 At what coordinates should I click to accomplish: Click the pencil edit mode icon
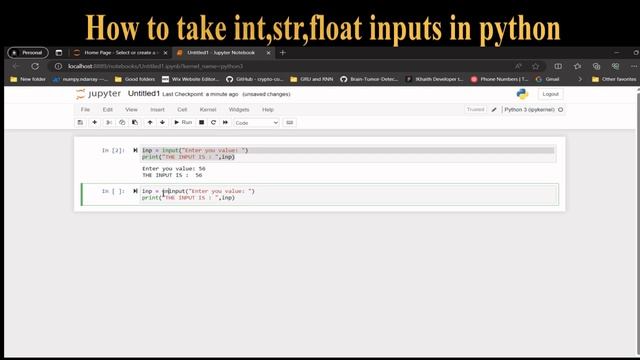click(494, 110)
